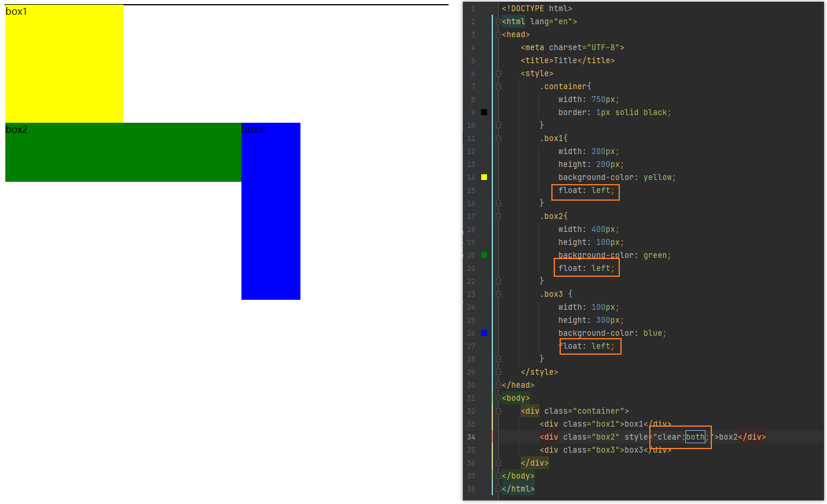
Task: Click 'background-color: blue;' declaration
Action: point(612,333)
